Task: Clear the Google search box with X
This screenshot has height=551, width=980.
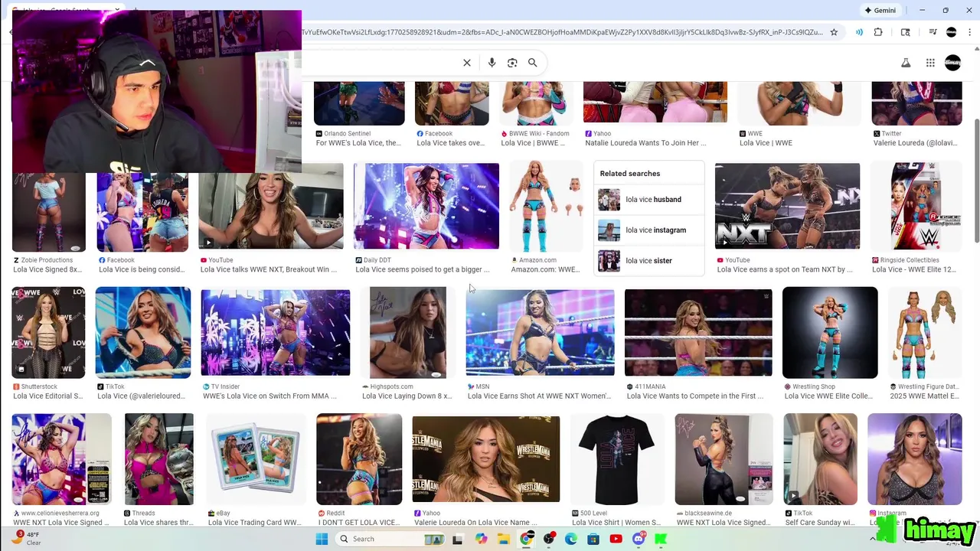Action: [467, 63]
